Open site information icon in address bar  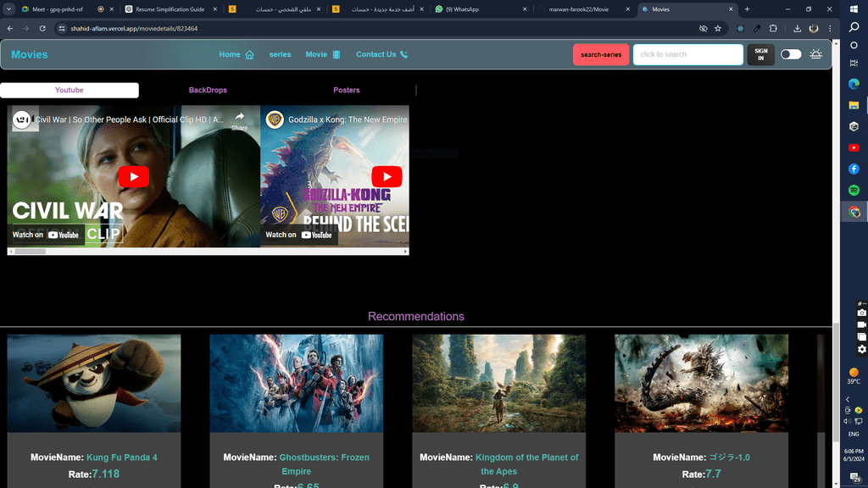pyautogui.click(x=62, y=28)
